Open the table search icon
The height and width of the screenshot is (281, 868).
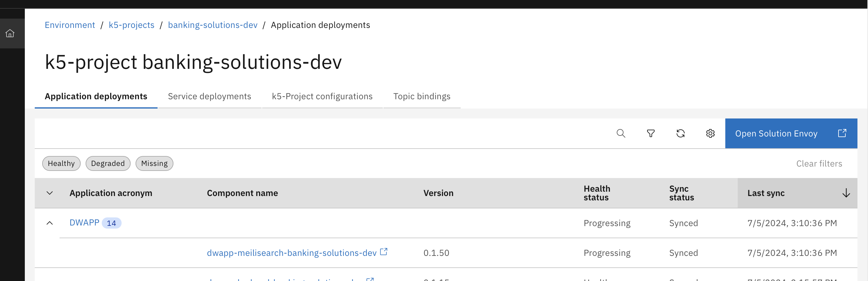tap(621, 133)
